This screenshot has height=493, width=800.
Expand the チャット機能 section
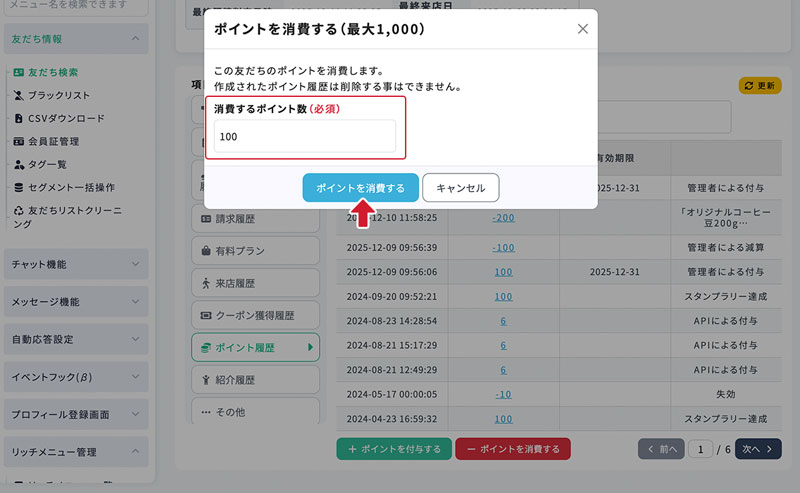tap(76, 265)
